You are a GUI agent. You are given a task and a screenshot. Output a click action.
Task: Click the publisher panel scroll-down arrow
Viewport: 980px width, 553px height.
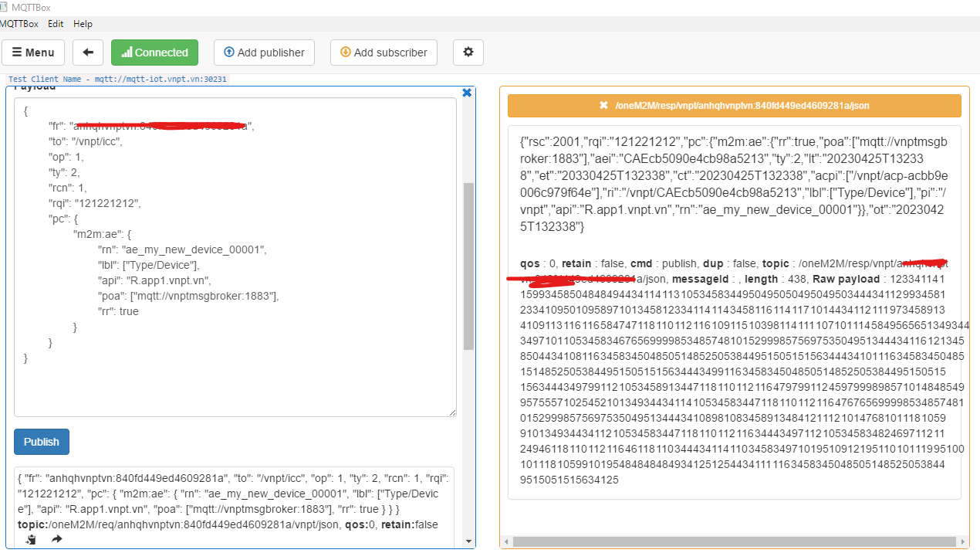[x=468, y=541]
